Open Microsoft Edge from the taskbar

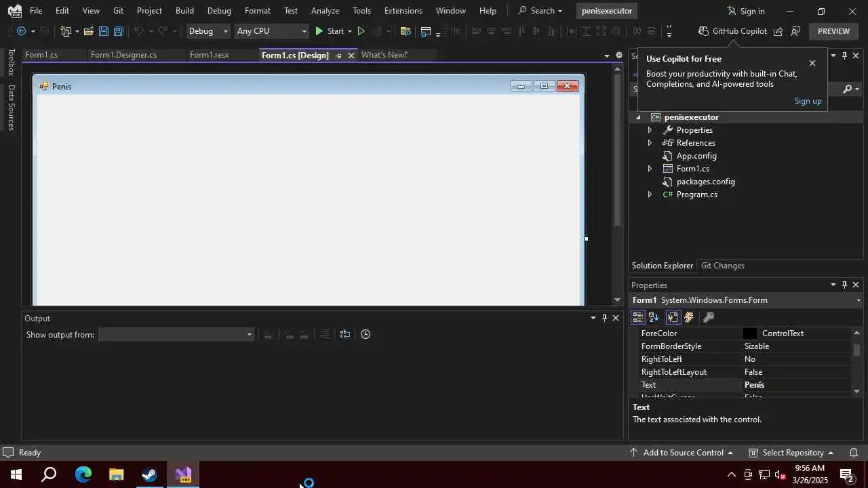pyautogui.click(x=83, y=474)
